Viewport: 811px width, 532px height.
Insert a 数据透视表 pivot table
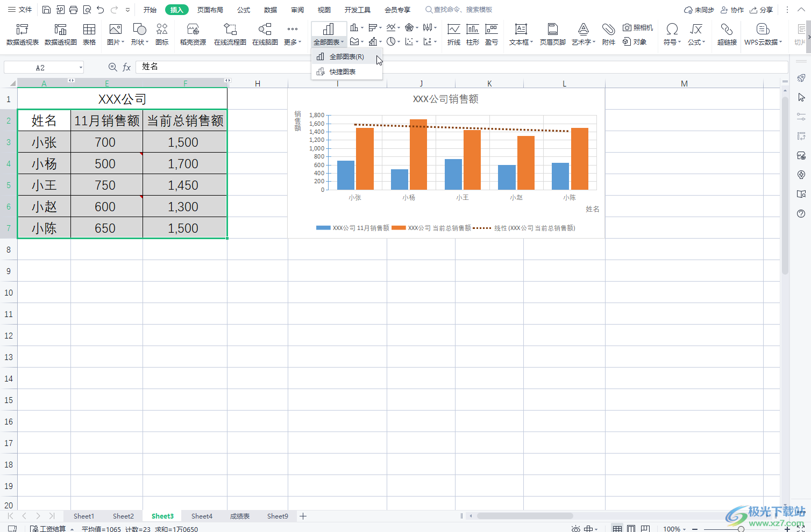[23, 34]
